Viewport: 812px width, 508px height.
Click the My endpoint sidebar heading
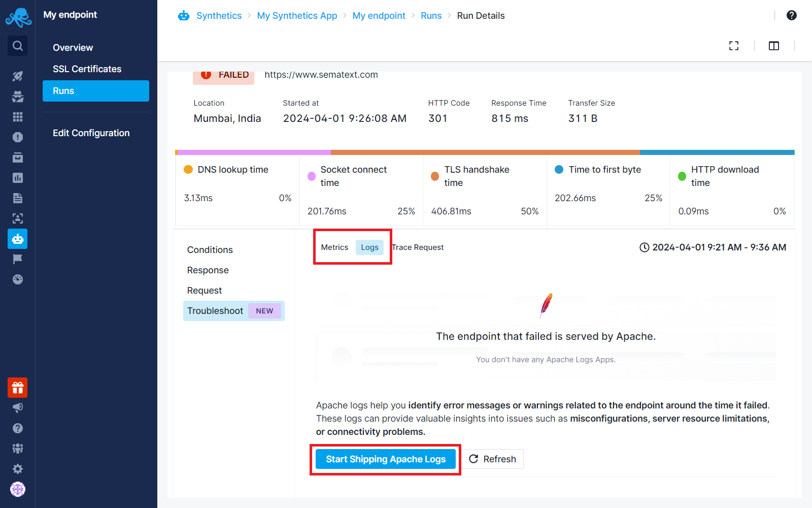pos(70,15)
